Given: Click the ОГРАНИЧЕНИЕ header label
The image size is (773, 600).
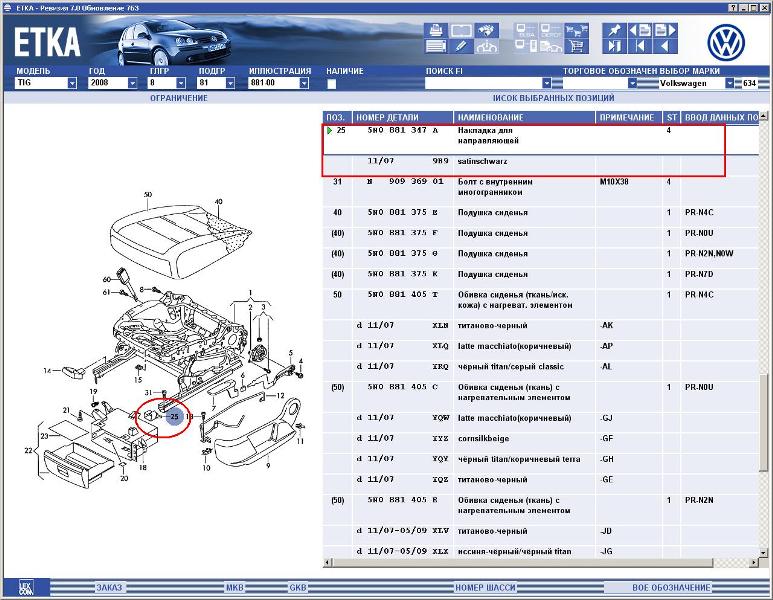Looking at the screenshot, I should coord(179,98).
